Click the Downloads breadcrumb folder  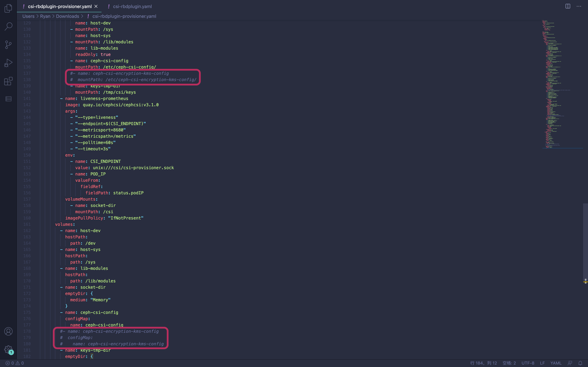point(68,16)
